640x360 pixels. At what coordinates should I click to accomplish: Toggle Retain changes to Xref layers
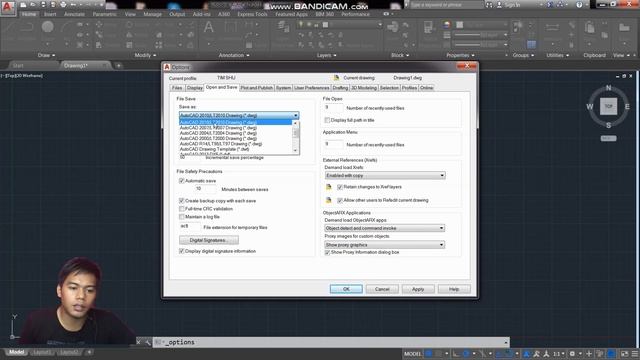tap(340, 187)
